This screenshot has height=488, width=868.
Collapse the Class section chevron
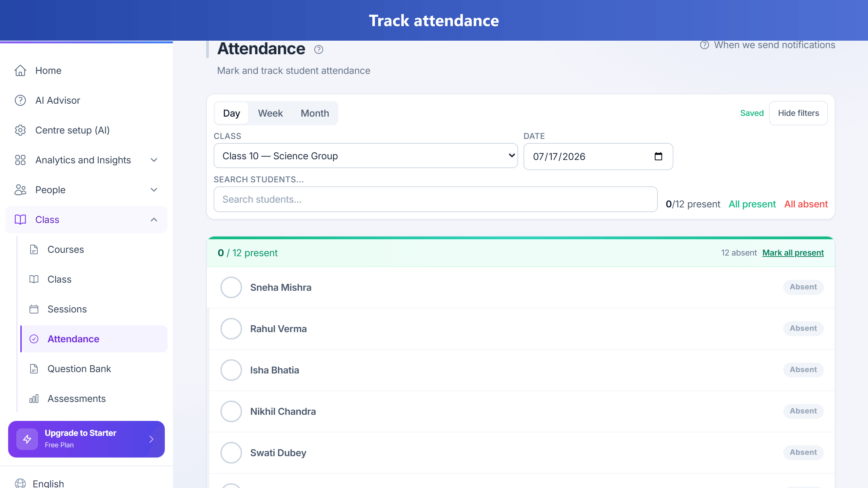pyautogui.click(x=154, y=220)
